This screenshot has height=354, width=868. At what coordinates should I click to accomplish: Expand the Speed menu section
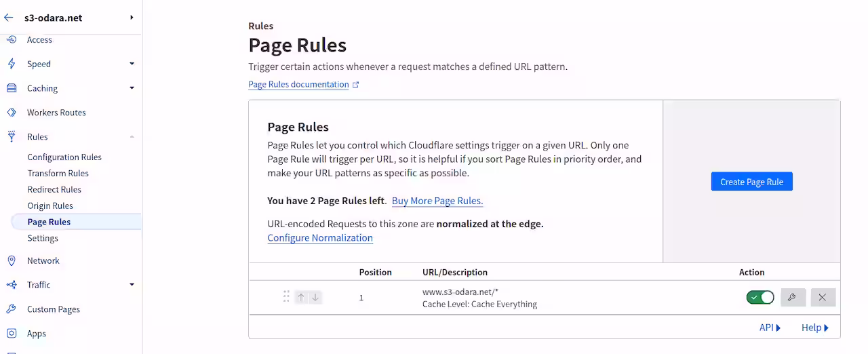pyautogui.click(x=132, y=64)
